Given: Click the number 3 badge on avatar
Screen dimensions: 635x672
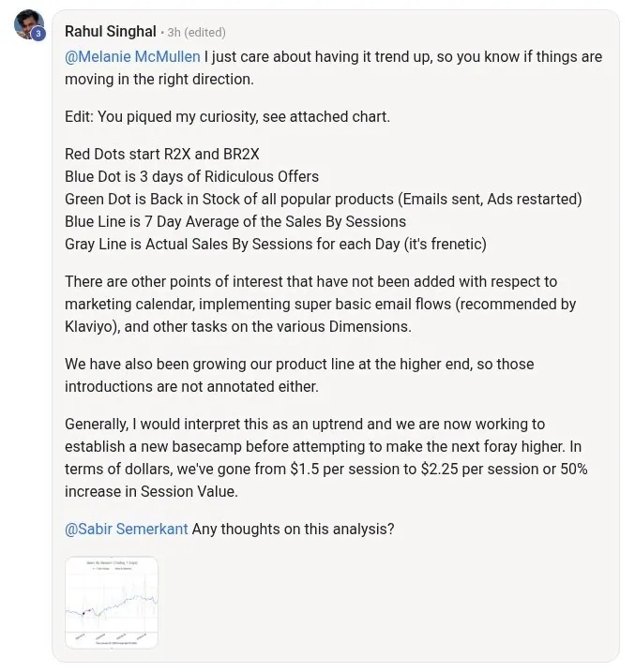Looking at the screenshot, I should (38, 34).
